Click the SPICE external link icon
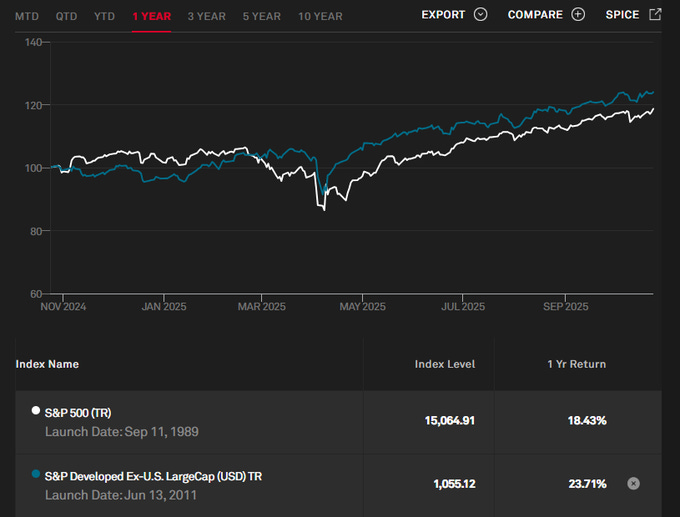680x517 pixels. pyautogui.click(x=655, y=14)
